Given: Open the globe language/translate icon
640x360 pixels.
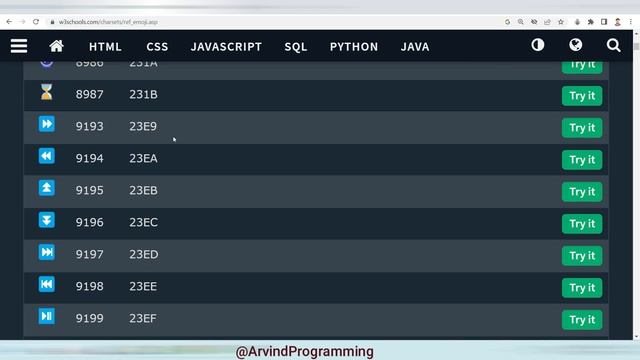Looking at the screenshot, I should tap(576, 45).
